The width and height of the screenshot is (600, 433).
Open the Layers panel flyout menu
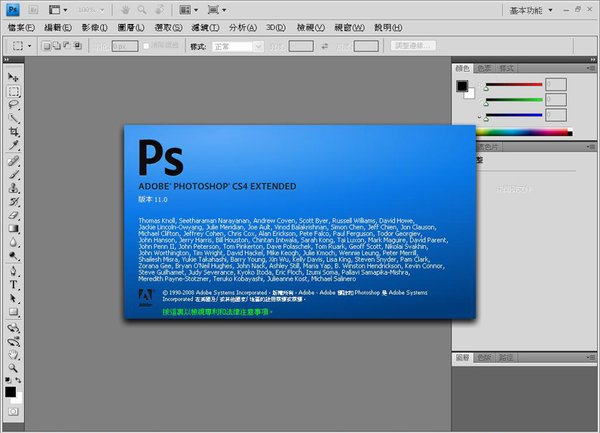(x=591, y=357)
